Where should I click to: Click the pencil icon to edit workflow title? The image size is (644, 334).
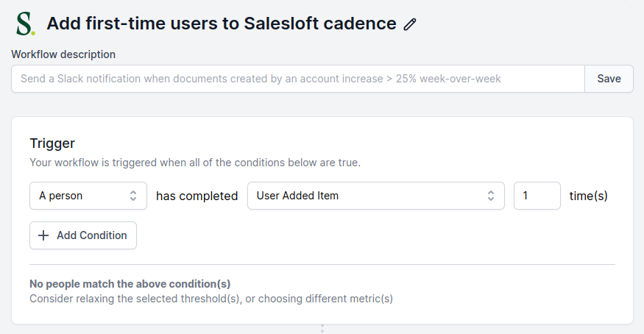pos(411,24)
